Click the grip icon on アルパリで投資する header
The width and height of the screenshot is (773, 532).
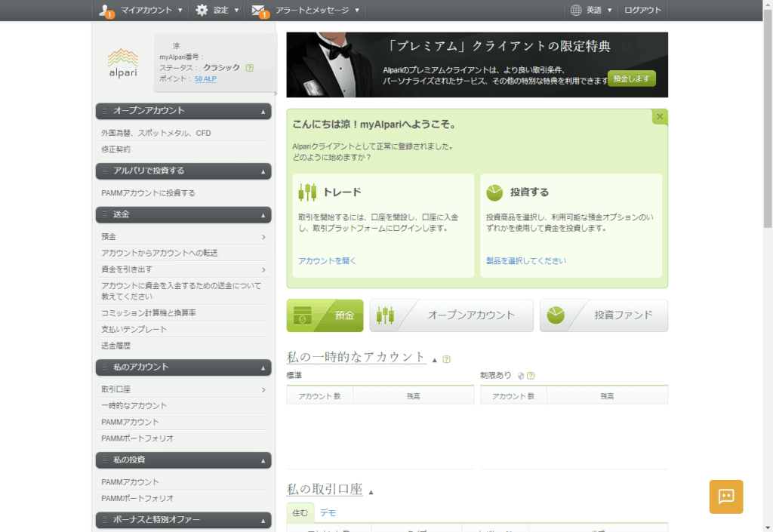[x=104, y=171]
